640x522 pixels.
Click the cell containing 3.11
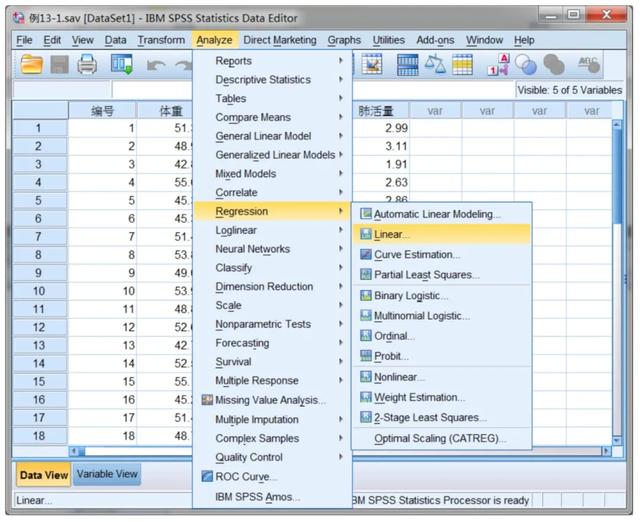point(381,146)
